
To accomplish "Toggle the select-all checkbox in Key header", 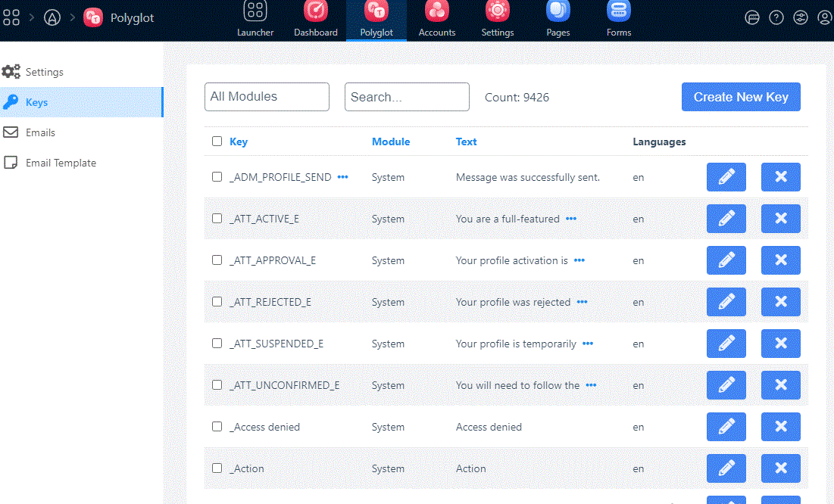I will 217,142.
